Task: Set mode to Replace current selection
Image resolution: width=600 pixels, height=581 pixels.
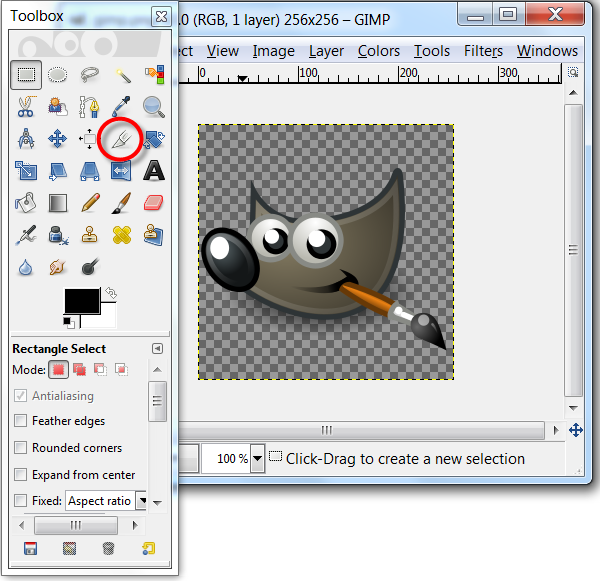Action: click(58, 370)
